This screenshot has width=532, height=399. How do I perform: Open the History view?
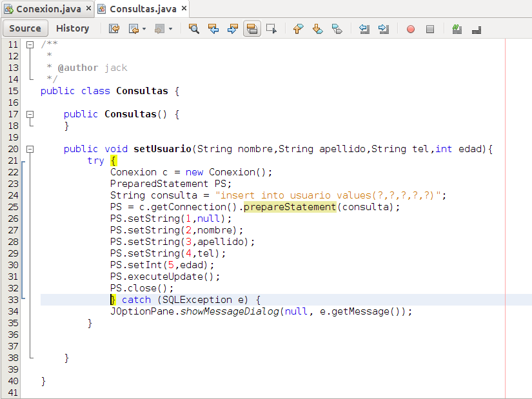coord(72,28)
